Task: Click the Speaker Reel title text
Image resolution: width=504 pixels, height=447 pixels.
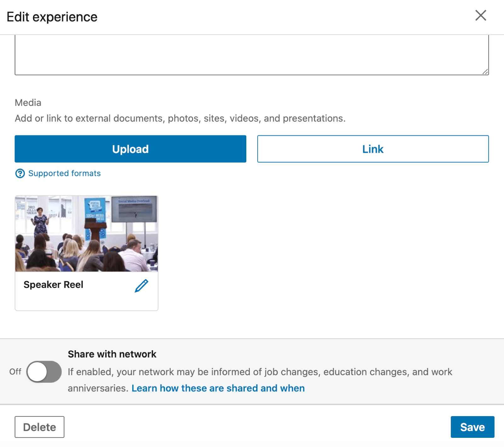Action: (x=53, y=284)
